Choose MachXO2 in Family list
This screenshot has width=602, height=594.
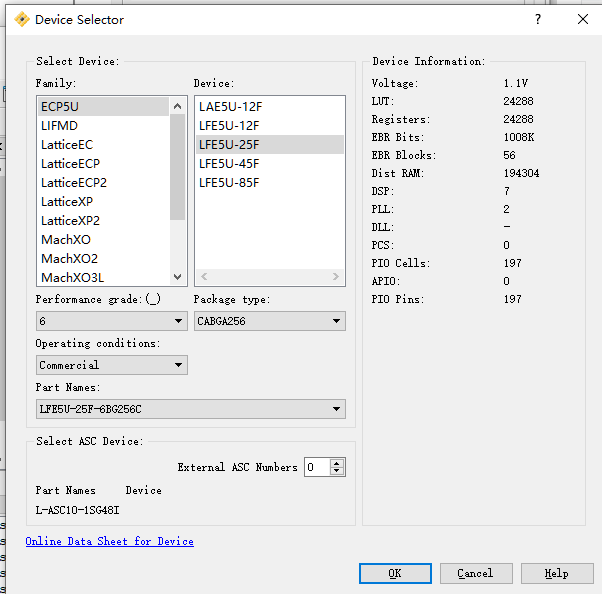(69, 258)
